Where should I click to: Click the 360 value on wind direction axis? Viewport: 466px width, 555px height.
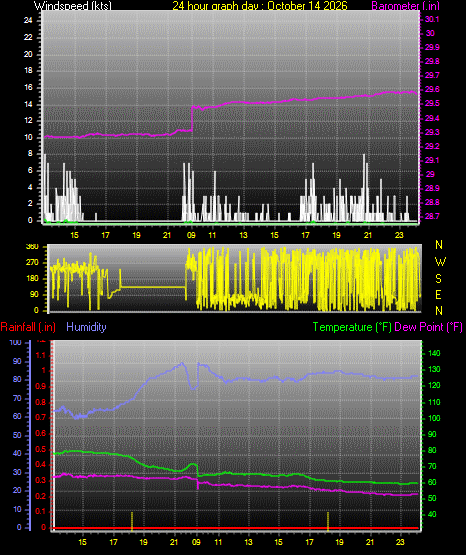(32, 247)
